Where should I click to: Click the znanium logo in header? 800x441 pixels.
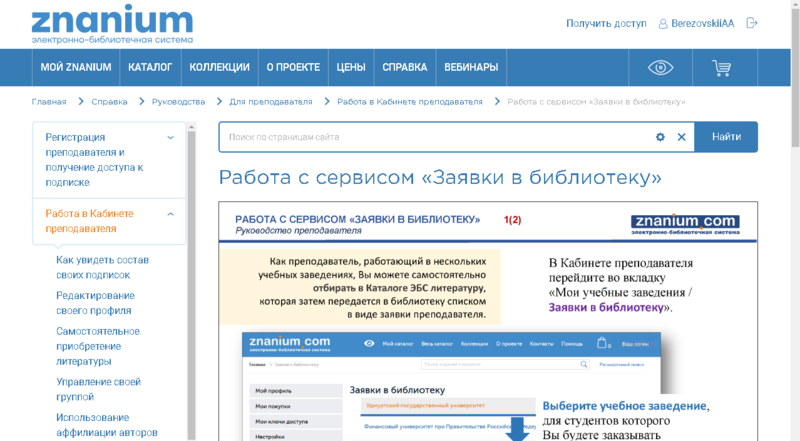pyautogui.click(x=112, y=23)
